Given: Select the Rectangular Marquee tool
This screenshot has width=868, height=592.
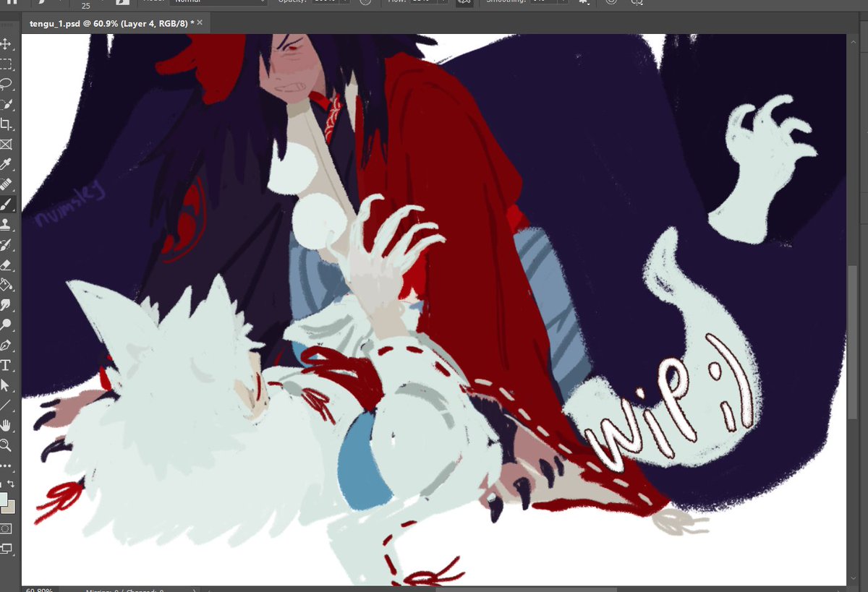Looking at the screenshot, I should 7,64.
